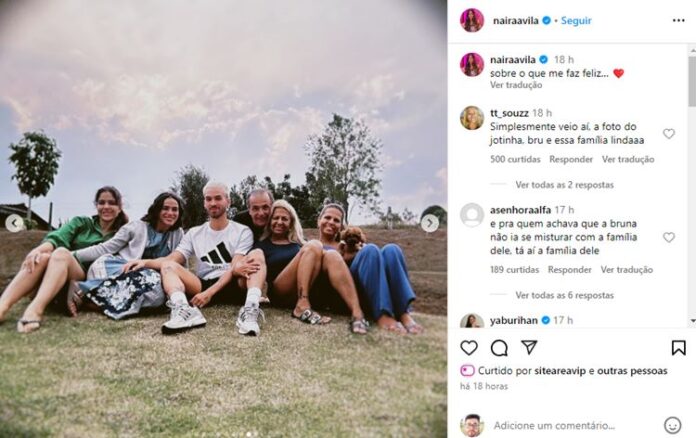Viewport: 696px width, 438px height.
Task: View the 500 curtidas likes list
Action: pos(515,159)
